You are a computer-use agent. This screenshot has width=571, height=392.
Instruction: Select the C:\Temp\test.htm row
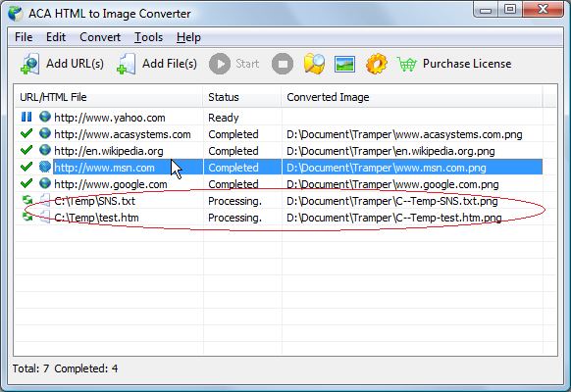coord(279,218)
